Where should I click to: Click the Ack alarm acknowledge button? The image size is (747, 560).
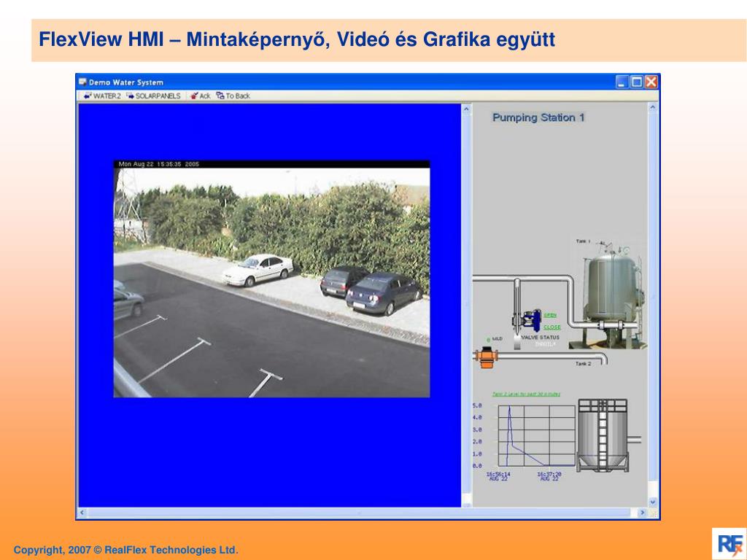[x=200, y=96]
